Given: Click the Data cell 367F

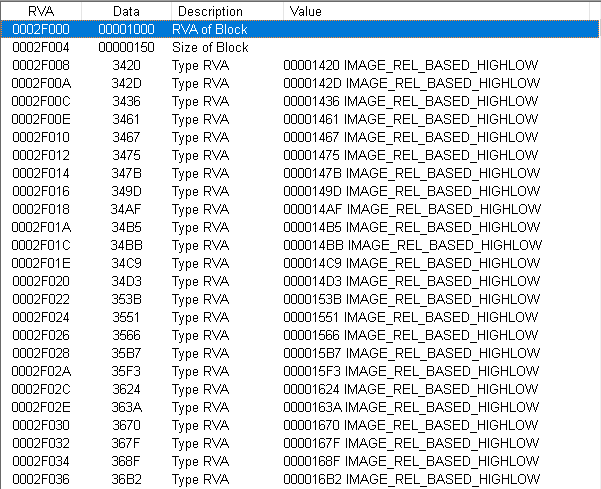Looking at the screenshot, I should coord(126,444).
